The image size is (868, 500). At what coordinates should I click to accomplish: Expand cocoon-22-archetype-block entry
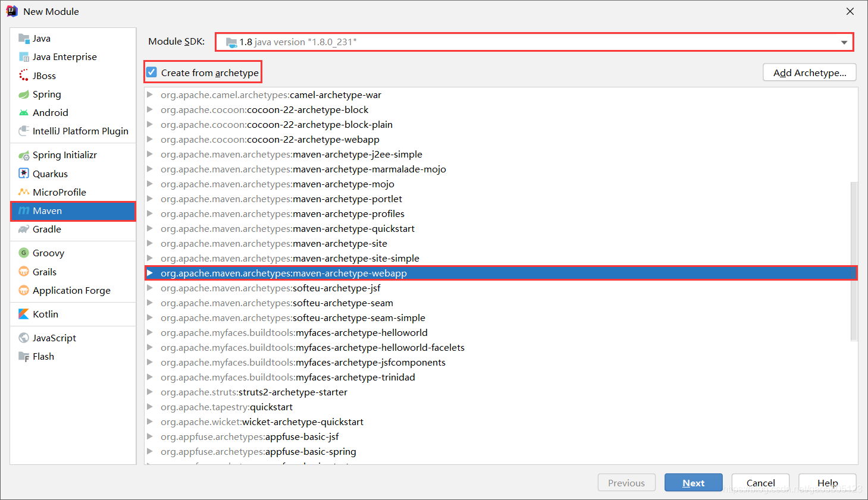[x=150, y=109]
